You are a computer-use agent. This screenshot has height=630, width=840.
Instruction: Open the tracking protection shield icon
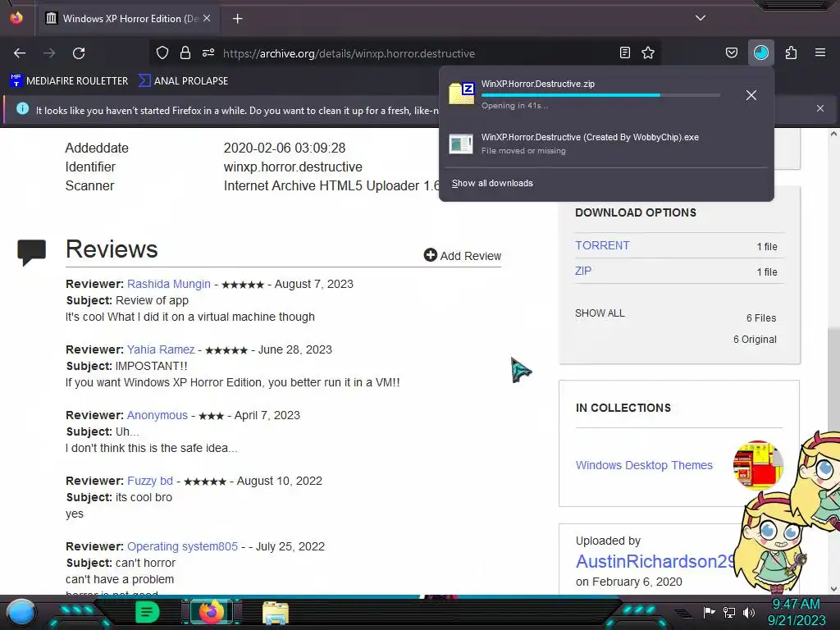point(162,52)
